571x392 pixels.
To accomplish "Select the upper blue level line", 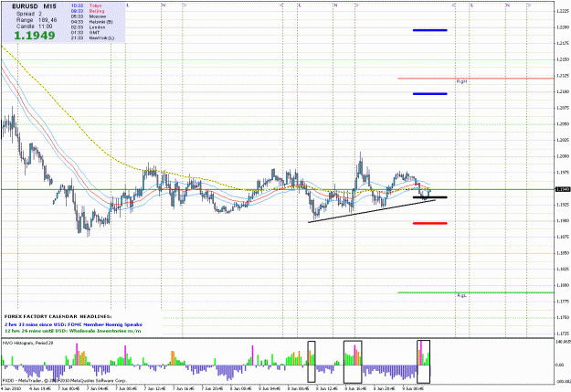I will coord(430,30).
